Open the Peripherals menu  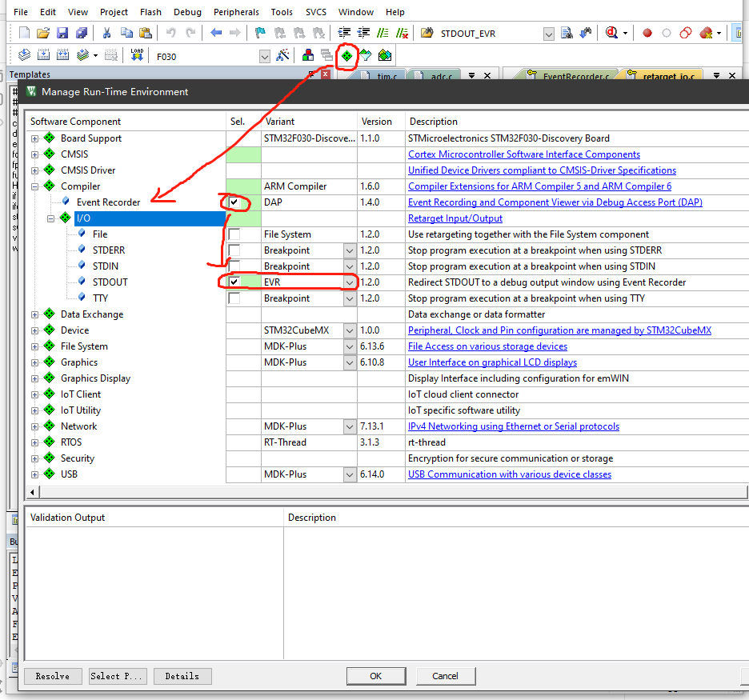(x=236, y=12)
